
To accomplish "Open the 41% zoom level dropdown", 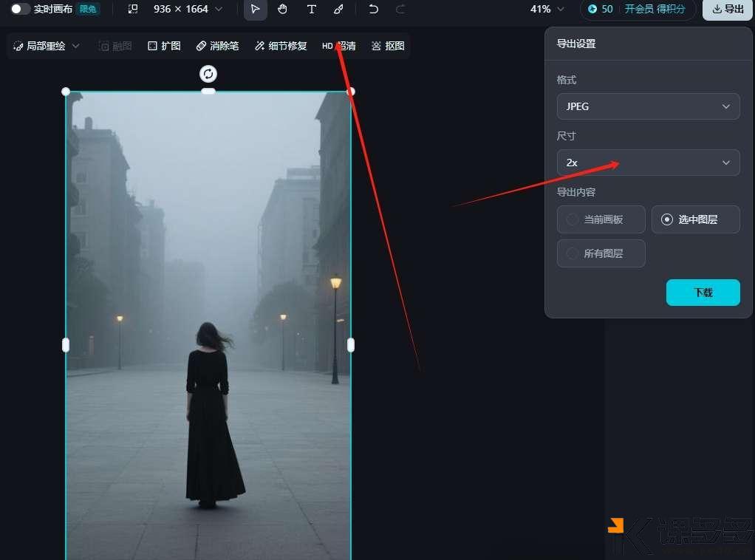I will pos(547,9).
